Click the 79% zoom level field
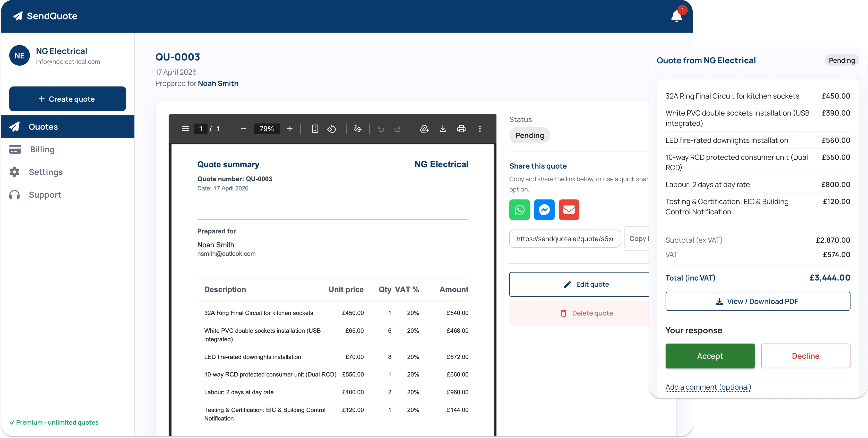 [267, 129]
